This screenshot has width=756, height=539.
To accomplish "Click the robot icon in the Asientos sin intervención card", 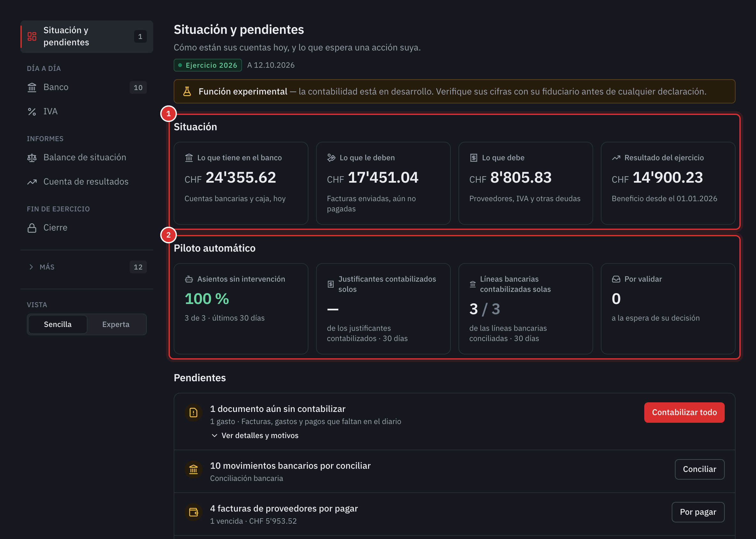I will (189, 279).
